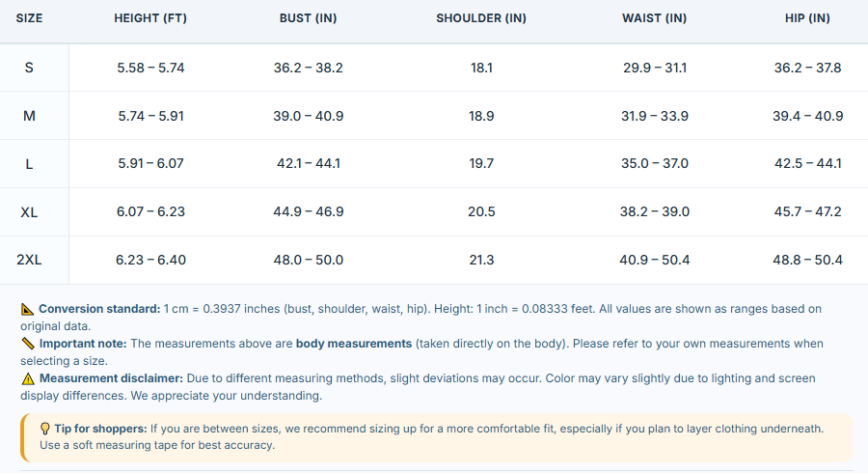Viewport: 868px width, 473px height.
Task: Click the 'Tip for shoppers:' label
Action: pyautogui.click(x=100, y=429)
